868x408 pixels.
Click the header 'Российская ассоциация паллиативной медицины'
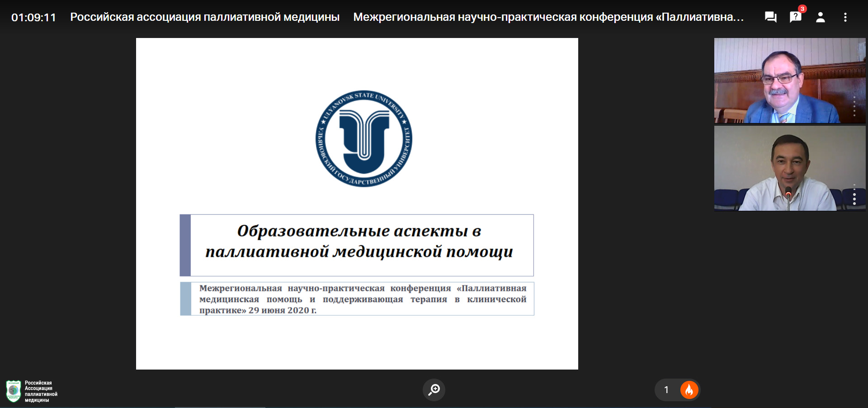[205, 17]
